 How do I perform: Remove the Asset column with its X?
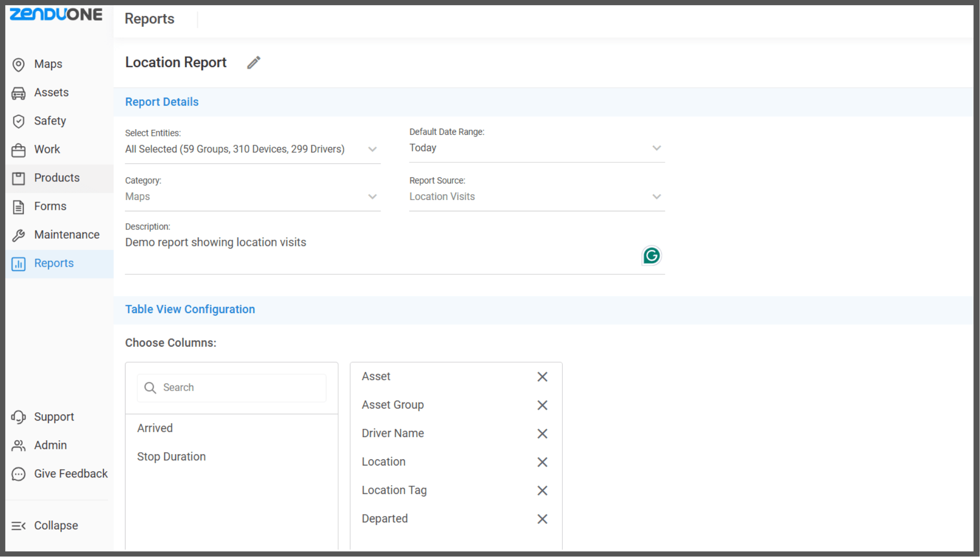[x=542, y=377]
